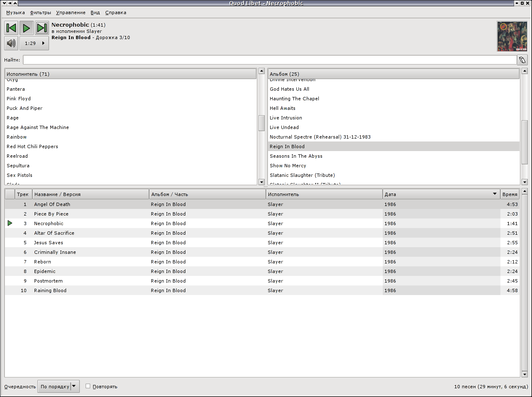532x397 pixels.
Task: Select artist Puck And Piper
Action: point(131,108)
